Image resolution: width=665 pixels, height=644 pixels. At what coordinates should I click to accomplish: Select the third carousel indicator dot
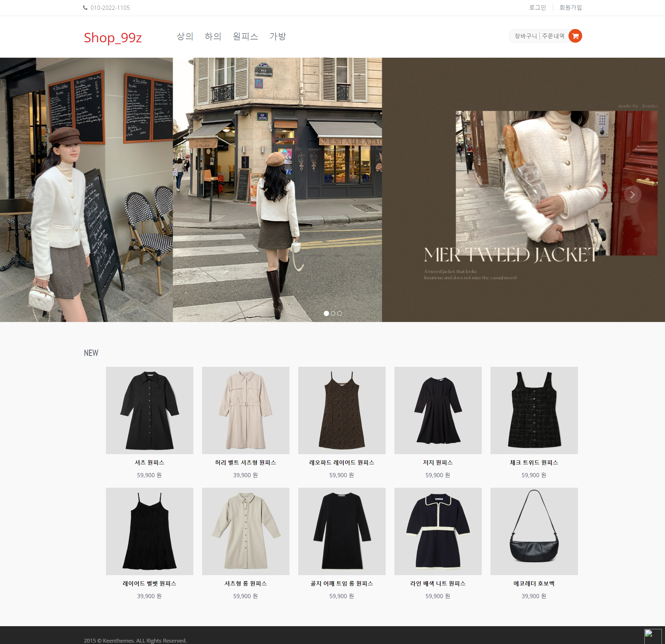339,313
